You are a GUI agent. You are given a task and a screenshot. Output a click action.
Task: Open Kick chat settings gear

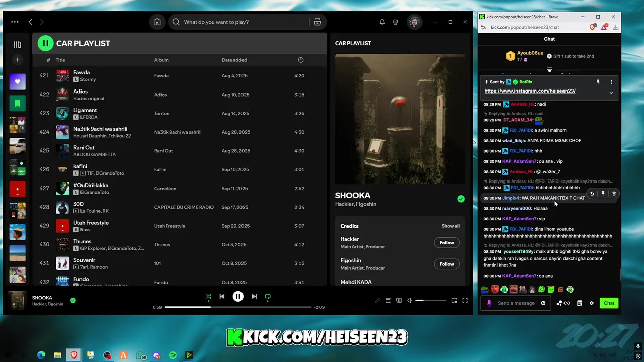point(592,303)
